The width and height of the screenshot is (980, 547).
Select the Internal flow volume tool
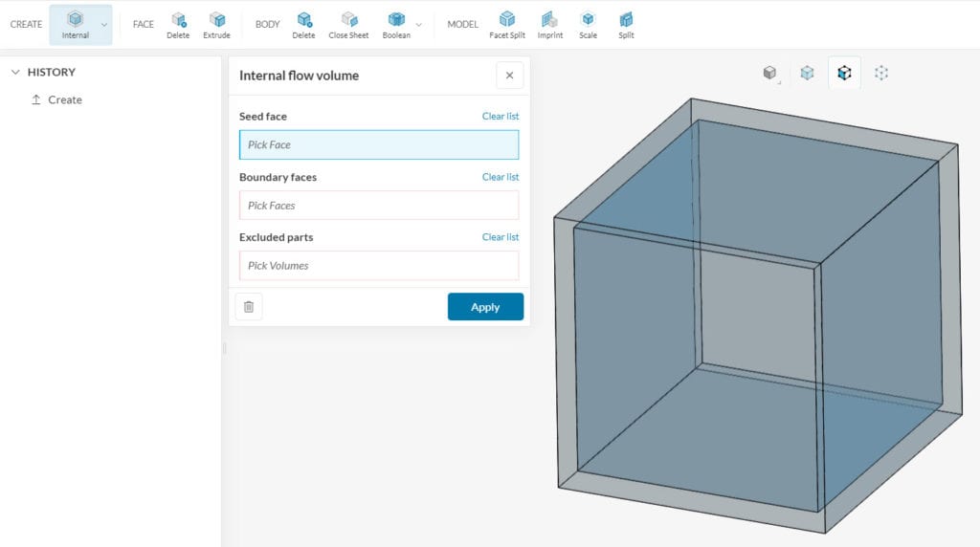pos(75,24)
